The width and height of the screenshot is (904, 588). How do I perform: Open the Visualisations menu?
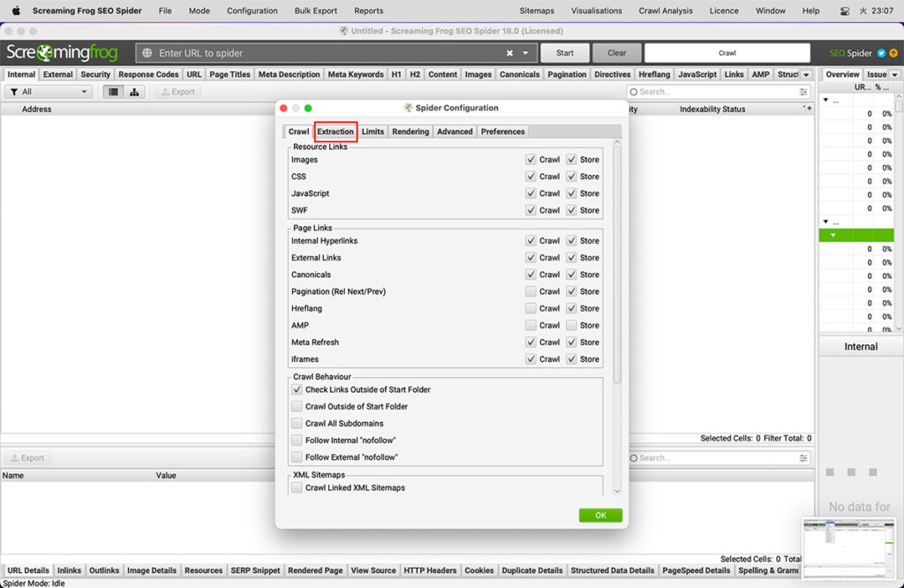[596, 11]
